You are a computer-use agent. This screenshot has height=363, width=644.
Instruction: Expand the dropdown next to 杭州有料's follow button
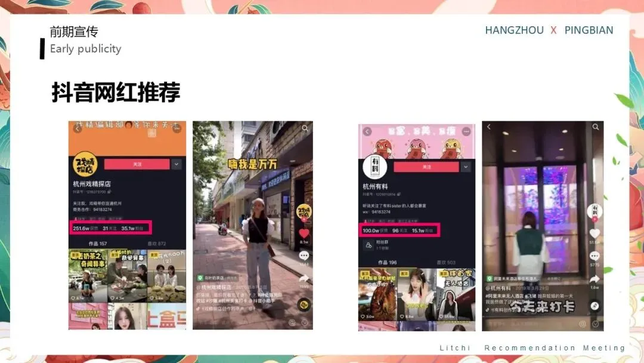coord(466,167)
